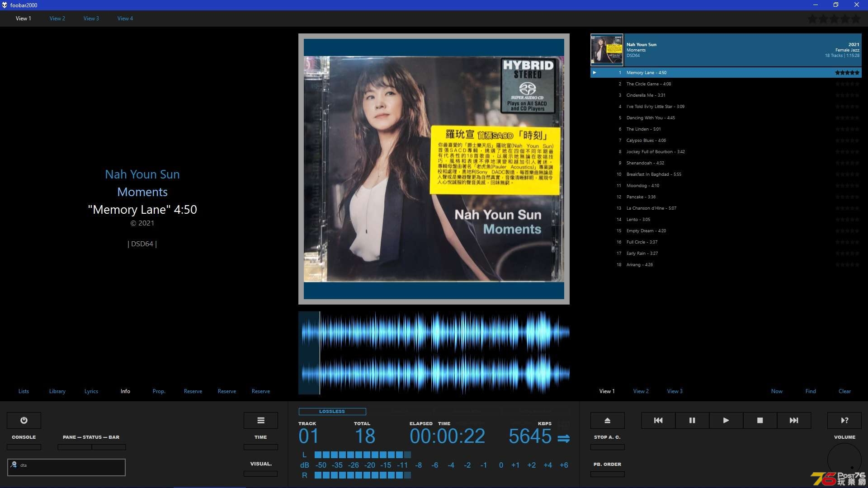This screenshot has width=868, height=488.
Task: Switch to View 4 in the top tab bar
Action: click(125, 19)
